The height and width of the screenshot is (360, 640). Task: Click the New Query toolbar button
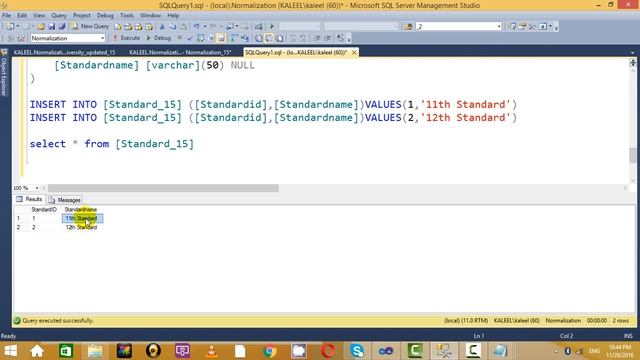[90, 26]
